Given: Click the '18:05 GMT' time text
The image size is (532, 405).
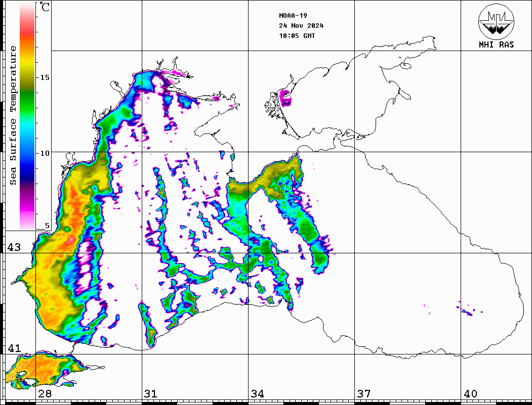Looking at the screenshot, I should click(x=297, y=35).
